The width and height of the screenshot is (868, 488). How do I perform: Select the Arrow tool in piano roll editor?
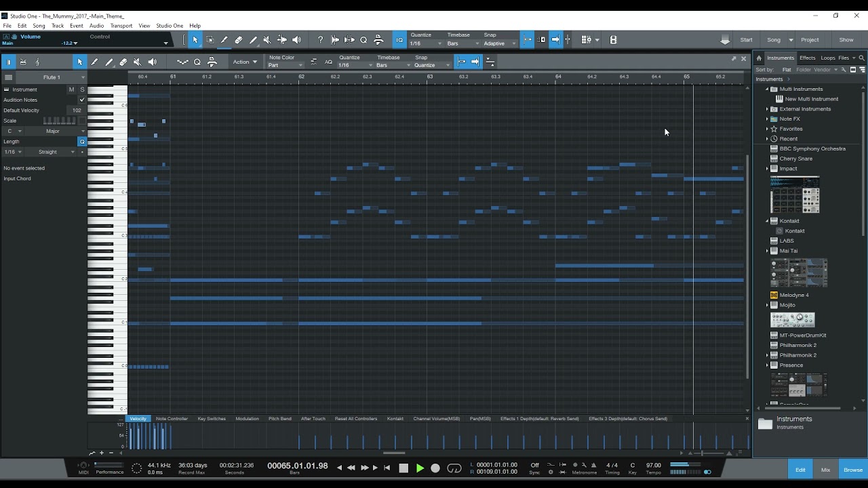coord(79,62)
